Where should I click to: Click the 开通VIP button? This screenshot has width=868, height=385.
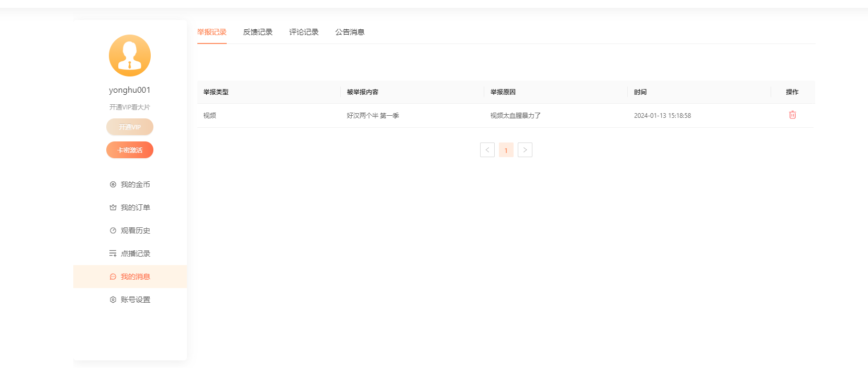[x=130, y=127]
